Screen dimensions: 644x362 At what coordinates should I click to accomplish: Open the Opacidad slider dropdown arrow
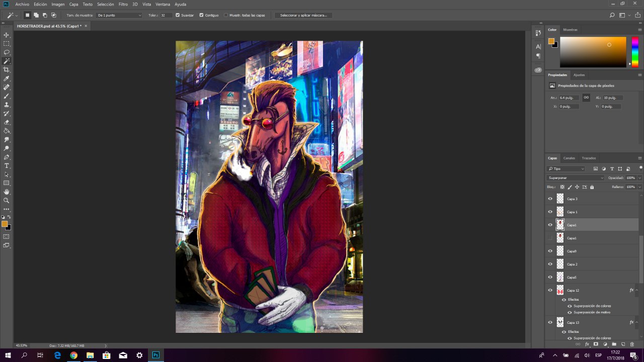(x=639, y=177)
